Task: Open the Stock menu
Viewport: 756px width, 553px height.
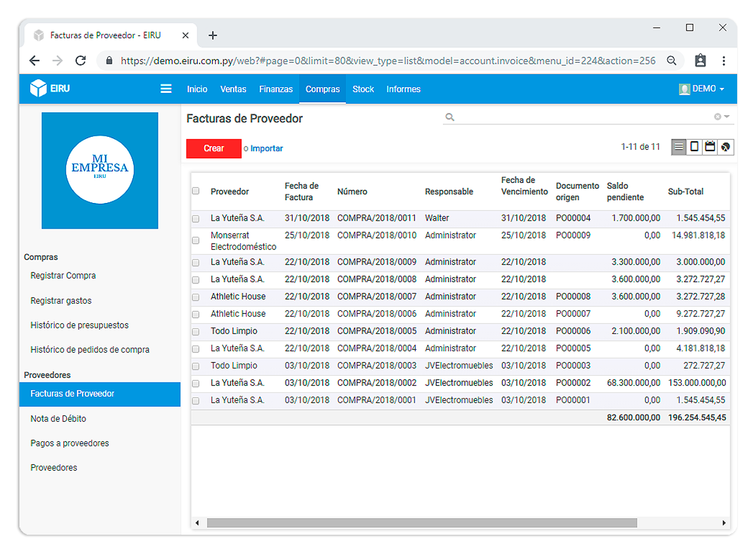Action: (x=363, y=89)
